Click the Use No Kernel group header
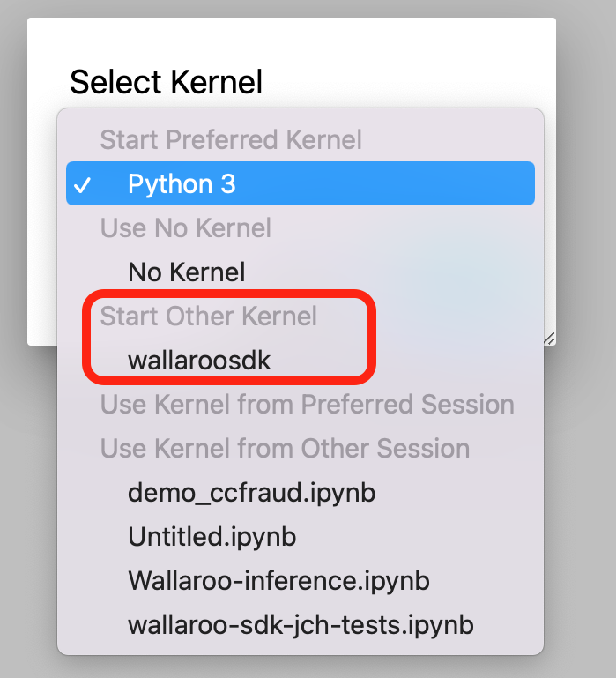Screen dimensions: 616x678 [186, 227]
